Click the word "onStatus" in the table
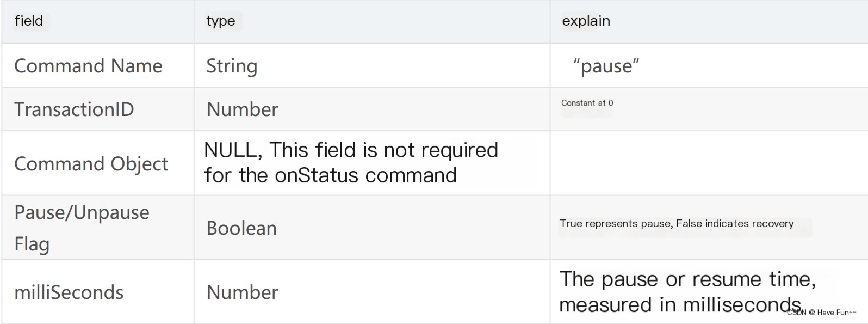 [317, 175]
